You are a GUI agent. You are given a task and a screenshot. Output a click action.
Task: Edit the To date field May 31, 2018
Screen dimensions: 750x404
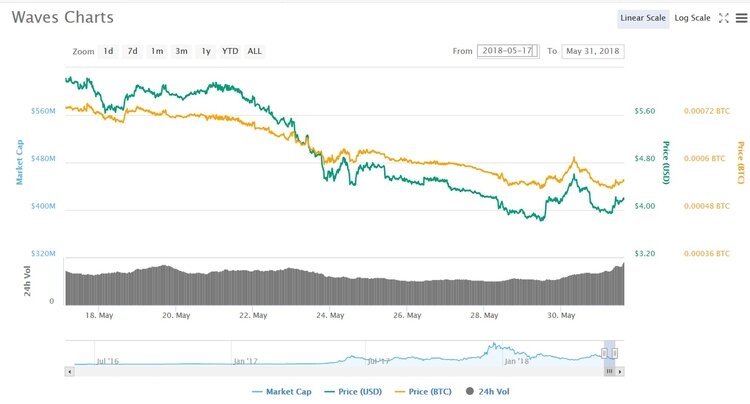(593, 51)
